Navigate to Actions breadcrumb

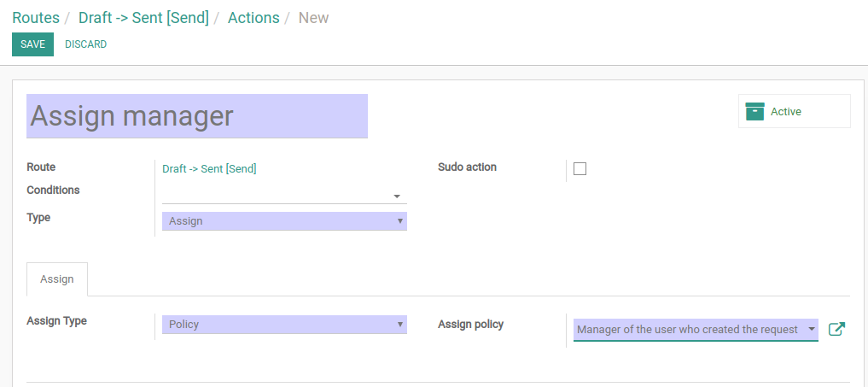[253, 18]
